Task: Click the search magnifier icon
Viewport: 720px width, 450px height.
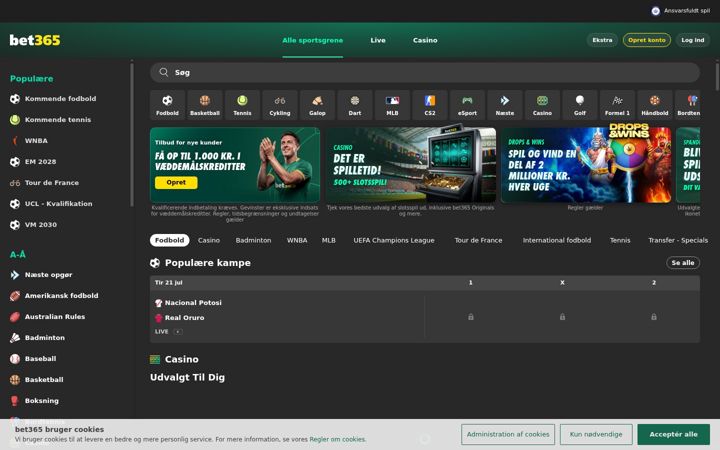Action: (x=163, y=72)
